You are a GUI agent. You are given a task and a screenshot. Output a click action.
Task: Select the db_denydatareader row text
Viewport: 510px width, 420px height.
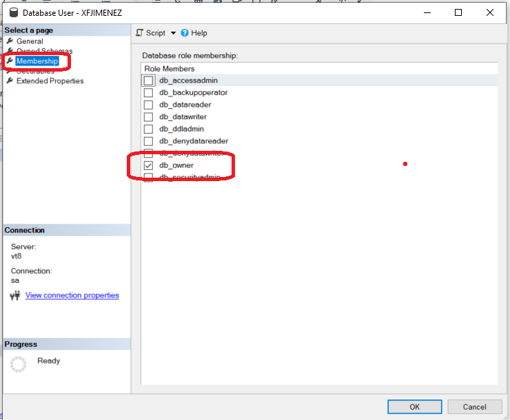[x=194, y=141]
